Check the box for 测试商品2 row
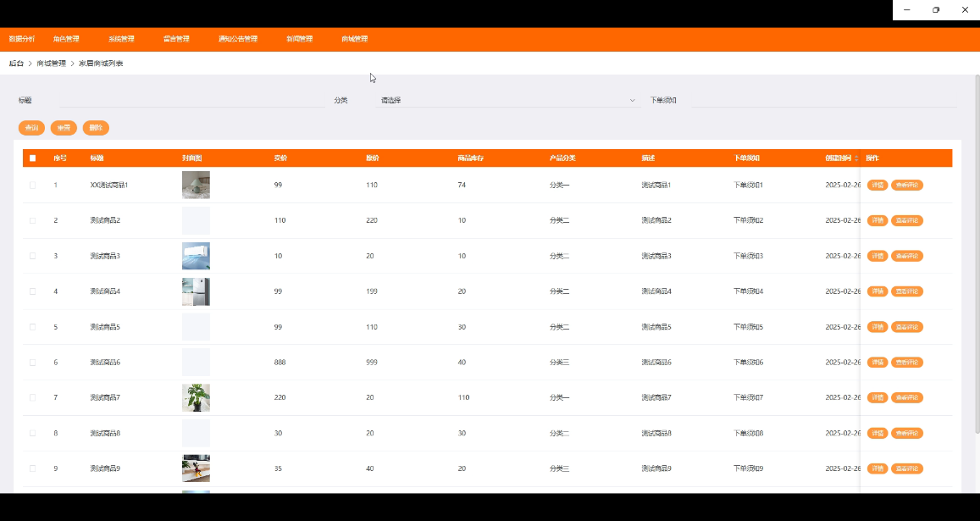 pos(32,220)
